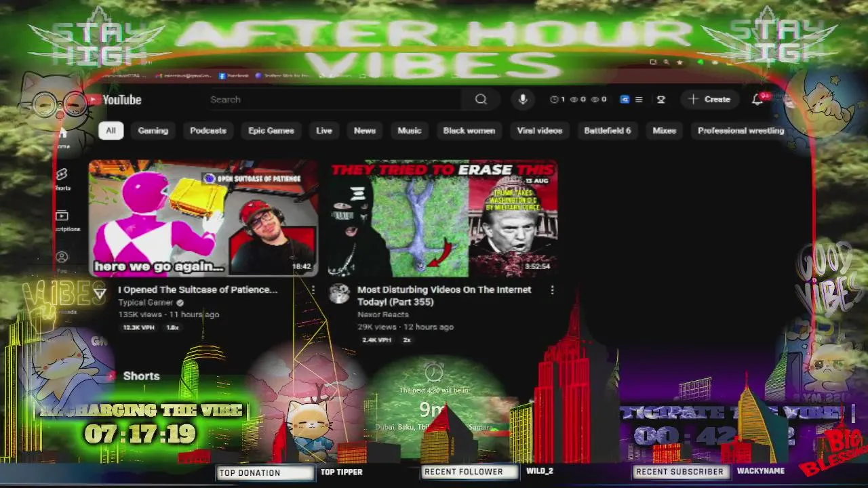Select the Mixes filter chip
This screenshot has width=868, height=488.
coord(665,131)
